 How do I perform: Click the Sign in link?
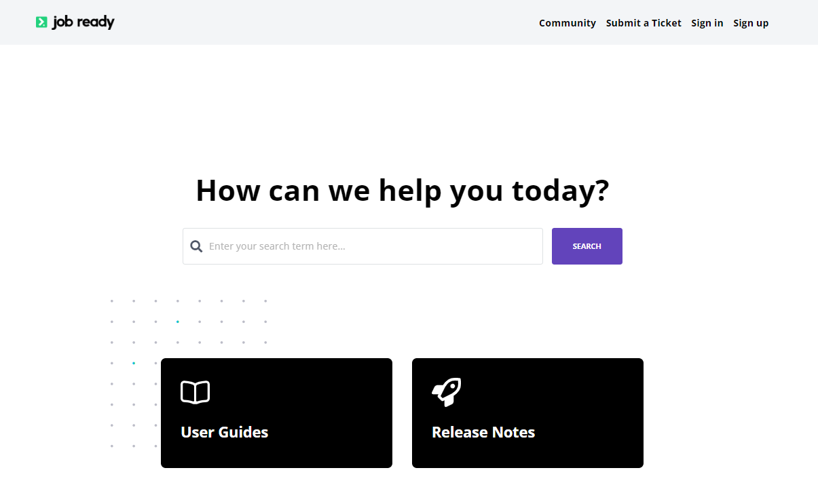707,23
